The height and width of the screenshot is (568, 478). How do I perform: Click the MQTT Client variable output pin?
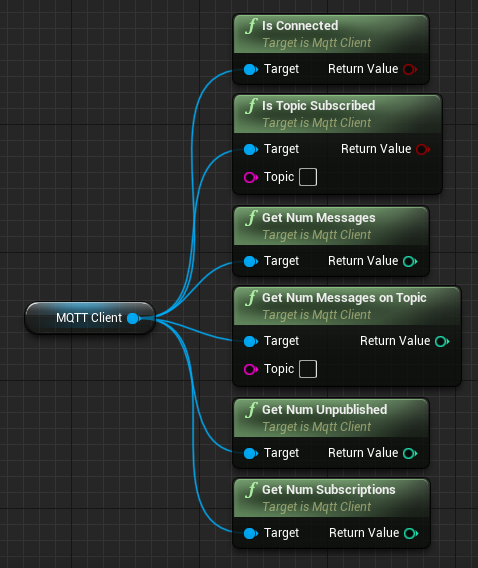click(x=134, y=318)
